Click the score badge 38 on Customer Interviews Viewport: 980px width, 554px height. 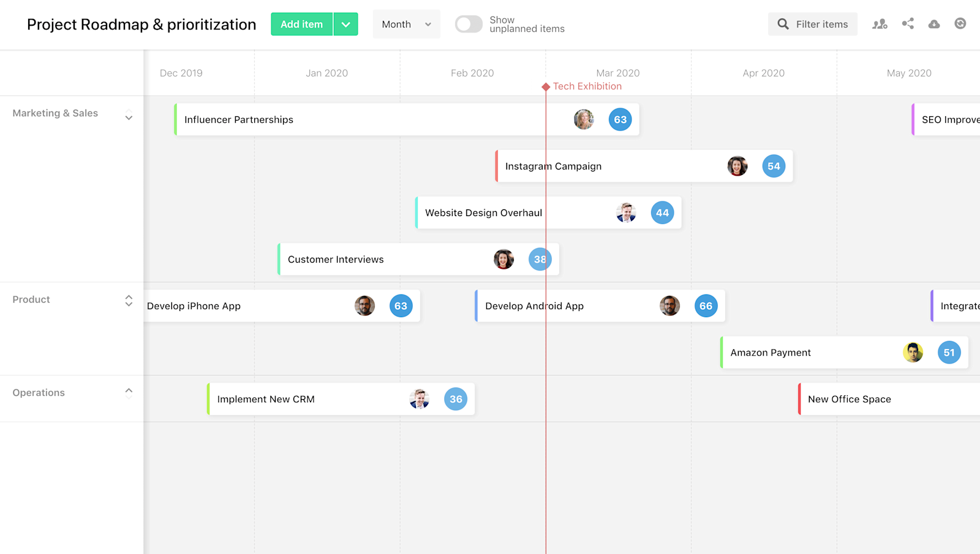click(540, 259)
